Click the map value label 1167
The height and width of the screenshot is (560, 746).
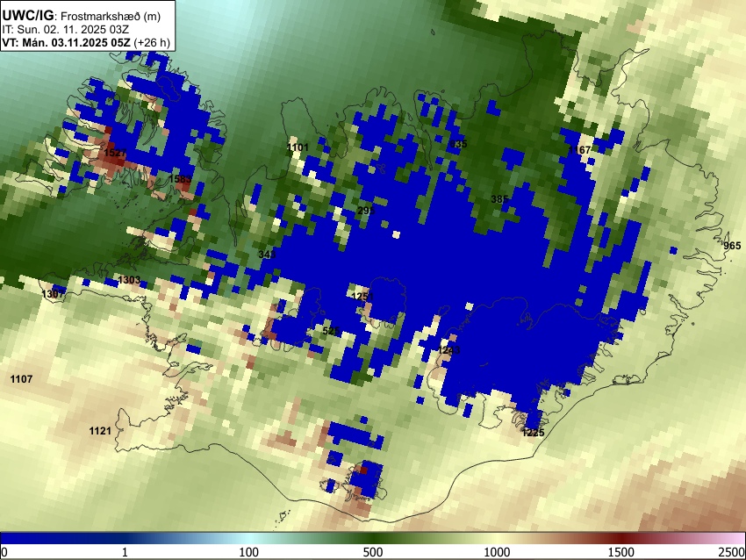tap(579, 150)
